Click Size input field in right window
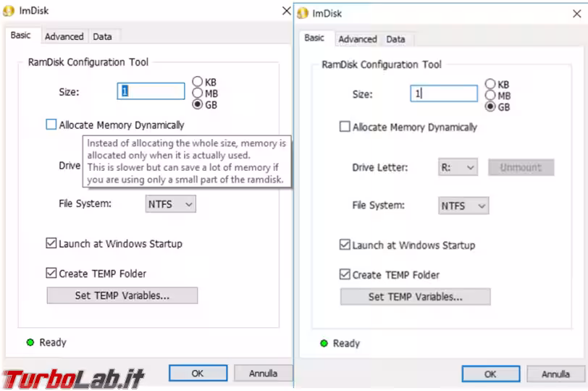Image resolution: width=588 pixels, height=391 pixels. click(x=444, y=93)
